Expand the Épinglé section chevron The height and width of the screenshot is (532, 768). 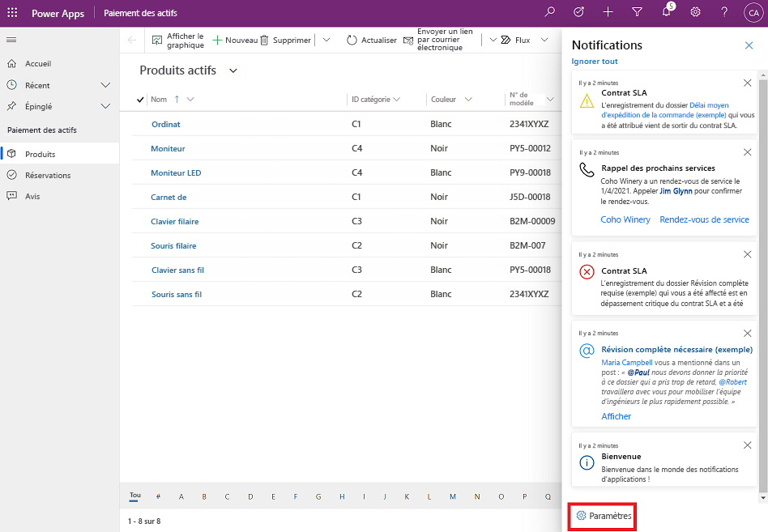coord(105,106)
